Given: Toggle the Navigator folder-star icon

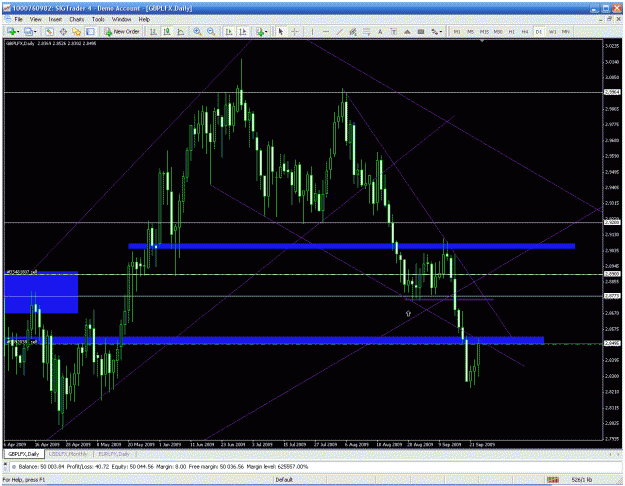Looking at the screenshot, I should tap(77, 31).
